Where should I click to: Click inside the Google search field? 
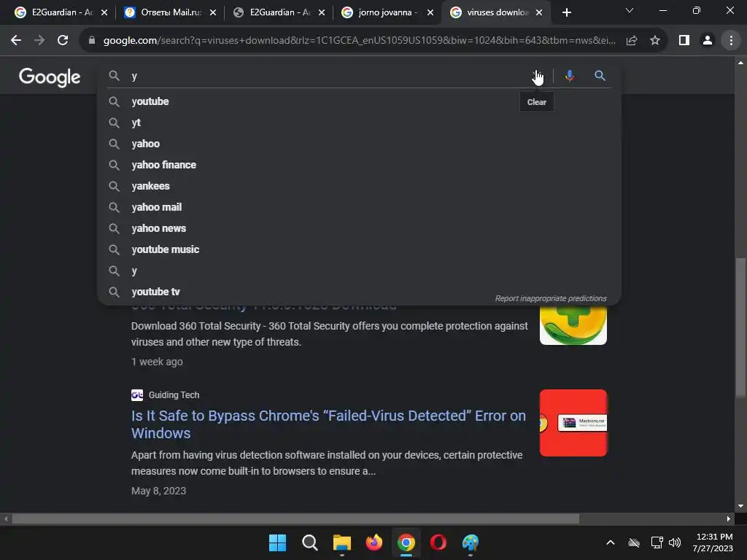point(329,76)
